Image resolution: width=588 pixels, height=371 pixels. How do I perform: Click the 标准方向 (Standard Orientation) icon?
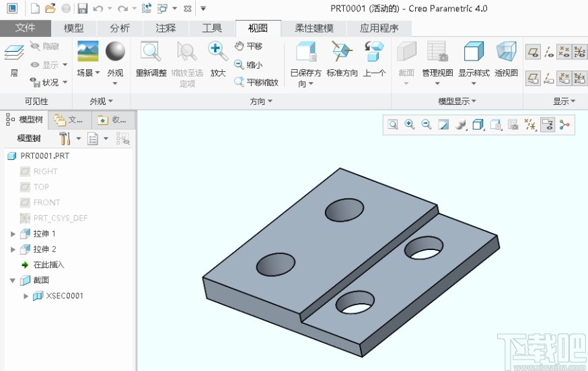tap(342, 52)
